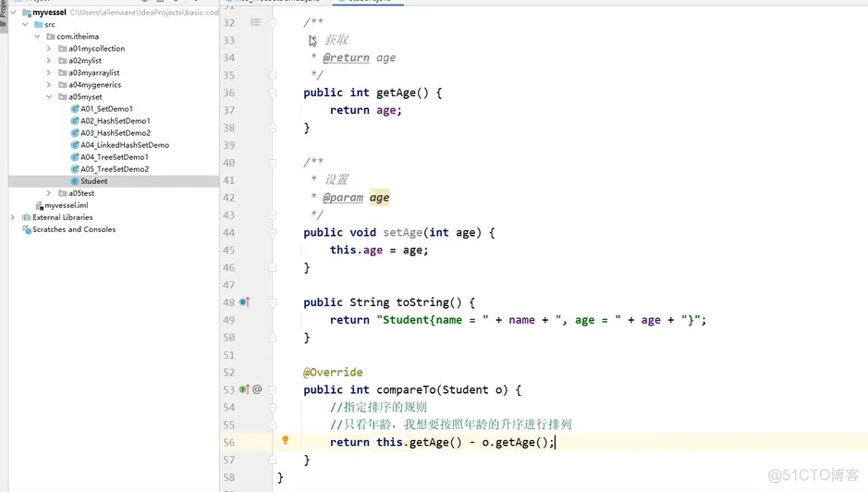Toggle rendered doc view icon line 32

coord(256,22)
